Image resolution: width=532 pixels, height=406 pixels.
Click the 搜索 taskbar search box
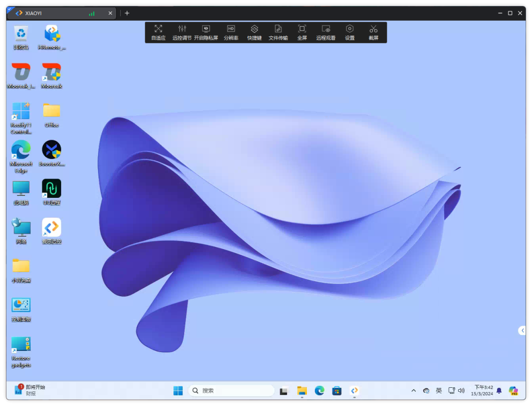[x=232, y=391]
